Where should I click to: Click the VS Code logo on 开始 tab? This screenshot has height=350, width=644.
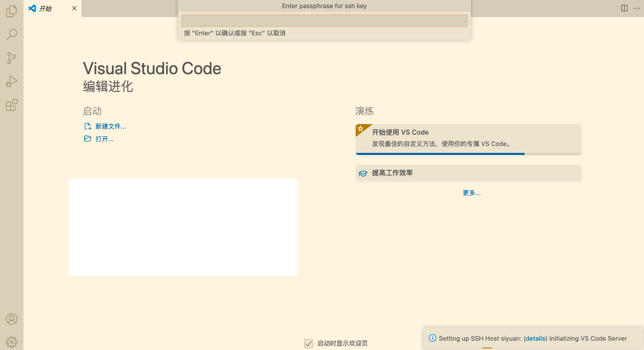pyautogui.click(x=32, y=8)
